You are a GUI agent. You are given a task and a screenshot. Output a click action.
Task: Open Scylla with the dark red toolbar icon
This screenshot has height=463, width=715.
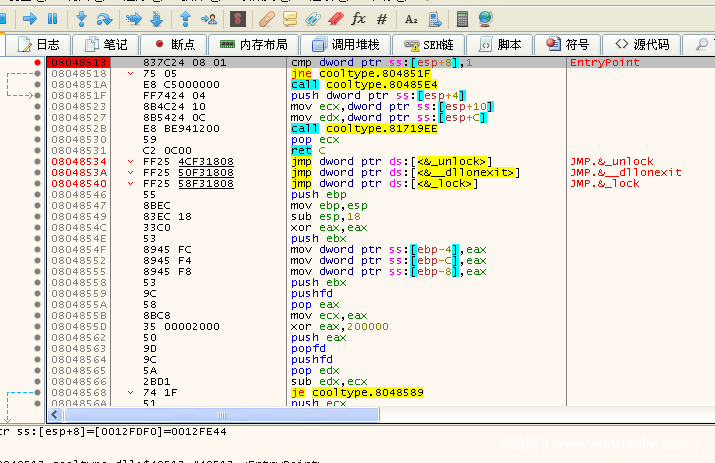(x=237, y=18)
